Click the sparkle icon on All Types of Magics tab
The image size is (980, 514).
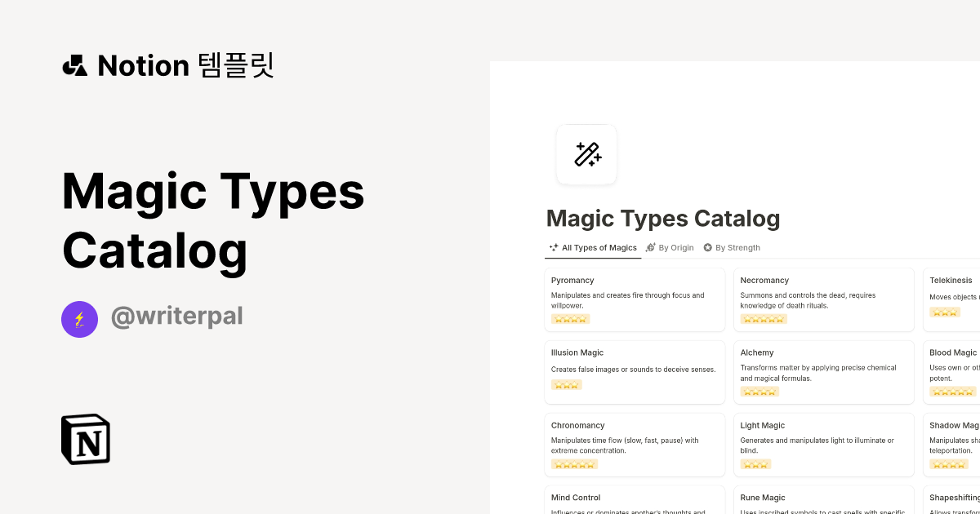coord(553,247)
